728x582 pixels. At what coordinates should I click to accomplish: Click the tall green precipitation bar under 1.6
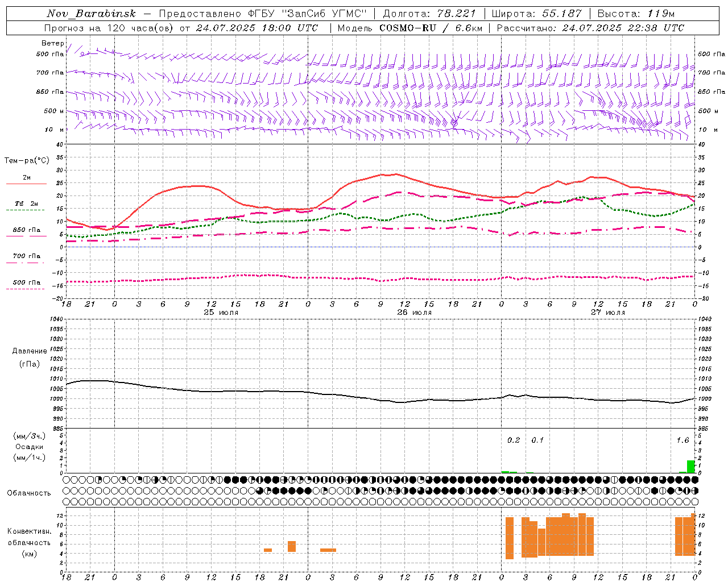coord(691,467)
